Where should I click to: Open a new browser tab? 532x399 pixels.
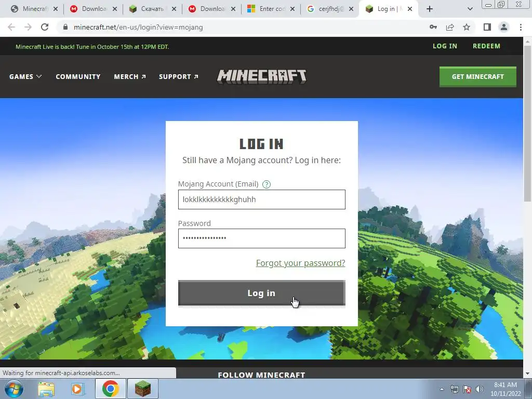point(430,9)
